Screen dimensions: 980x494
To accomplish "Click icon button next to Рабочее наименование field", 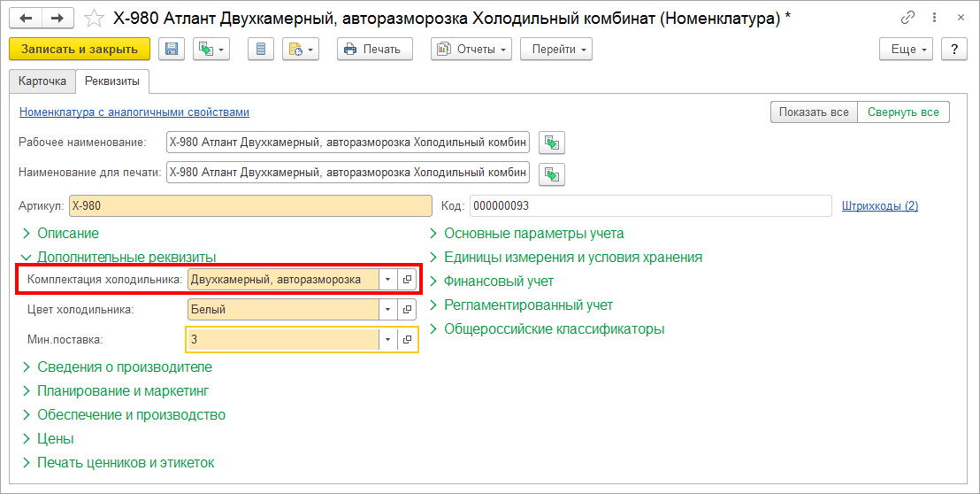I will click(x=552, y=143).
